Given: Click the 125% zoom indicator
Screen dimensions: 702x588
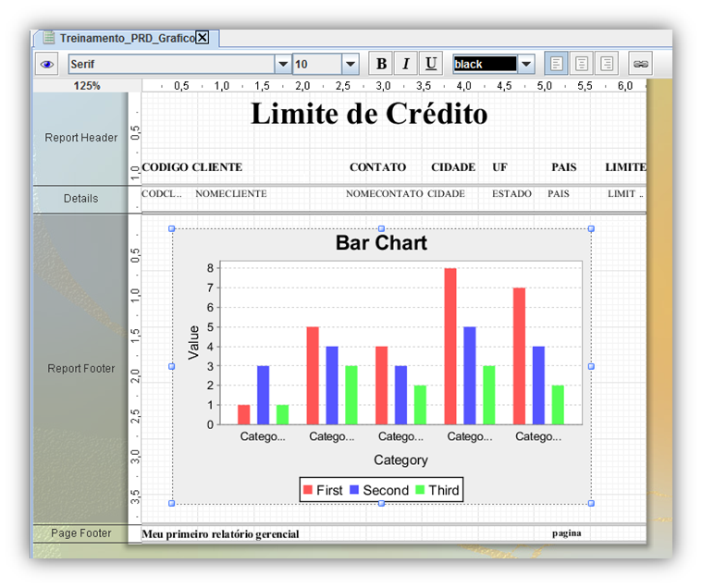Looking at the screenshot, I should pyautogui.click(x=87, y=86).
